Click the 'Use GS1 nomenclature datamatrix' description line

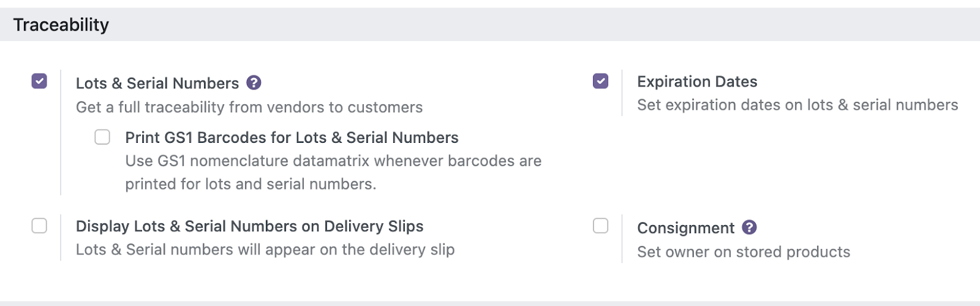[333, 161]
